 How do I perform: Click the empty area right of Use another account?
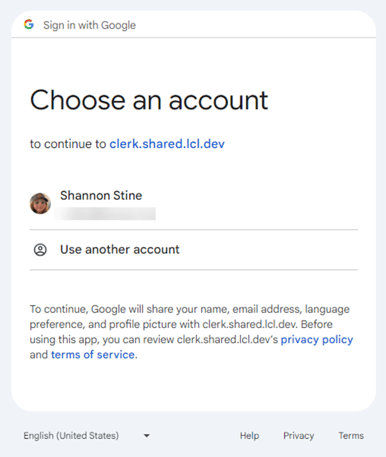click(x=269, y=250)
